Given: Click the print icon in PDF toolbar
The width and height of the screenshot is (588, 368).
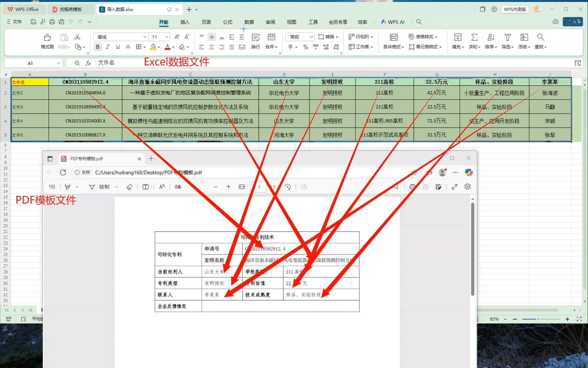Looking at the screenshot, I should pyautogui.click(x=412, y=187).
